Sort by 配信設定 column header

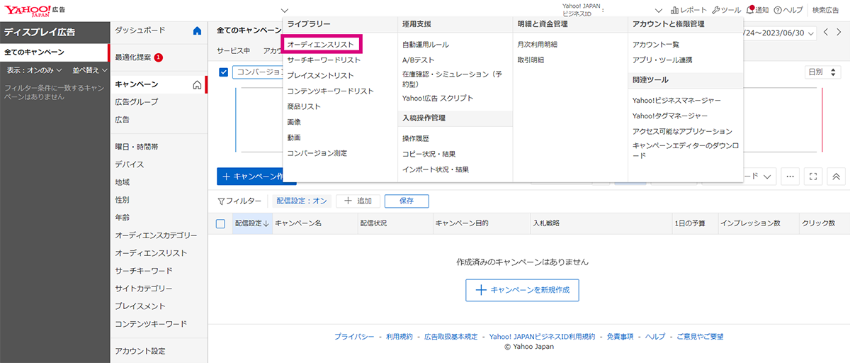point(252,223)
